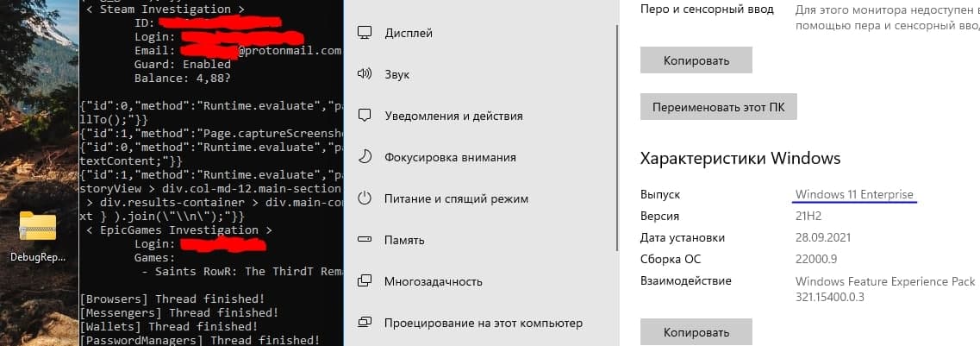
Task: Open Уведомления и действия via its icon
Action: pos(365,116)
